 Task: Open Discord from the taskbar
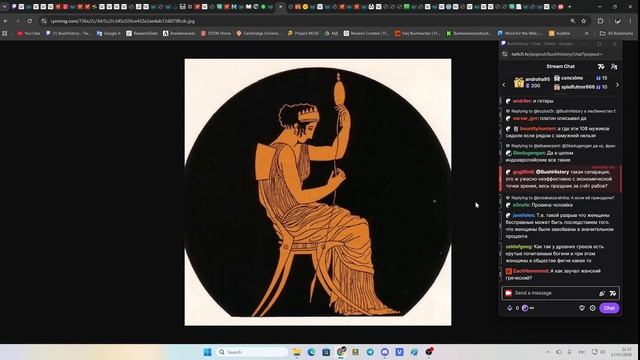(x=384, y=352)
